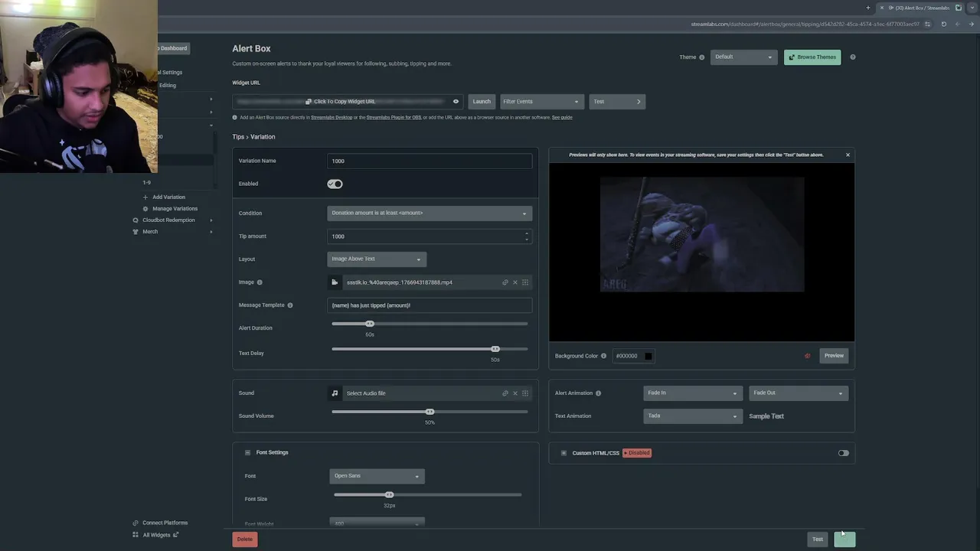Screen dimensions: 980x551
Task: Open media gallery grid in Image row
Action: [x=525, y=282]
